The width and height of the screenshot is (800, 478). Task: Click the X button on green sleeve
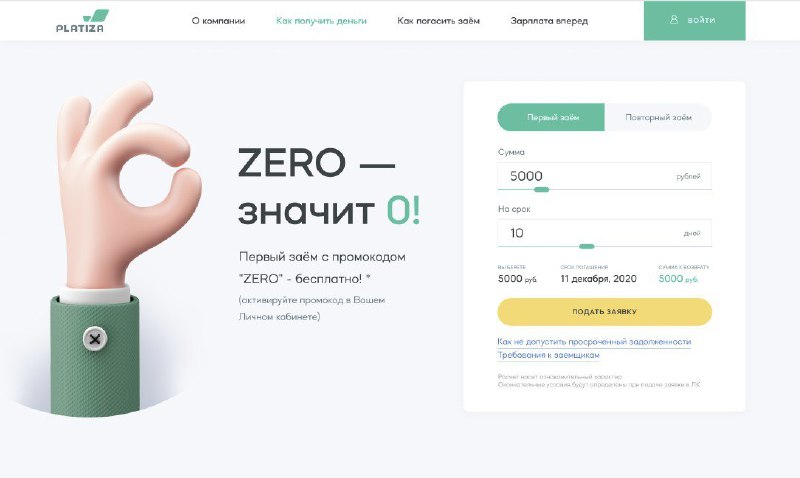point(95,339)
